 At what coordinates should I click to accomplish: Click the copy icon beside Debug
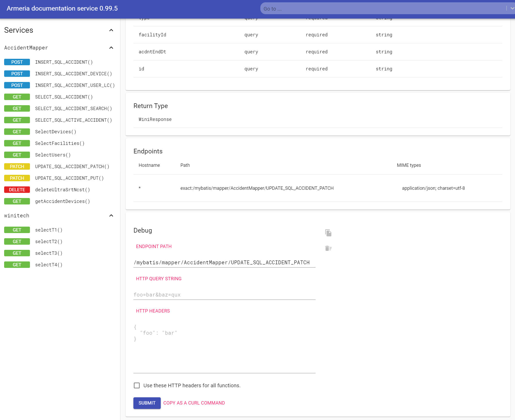328,233
